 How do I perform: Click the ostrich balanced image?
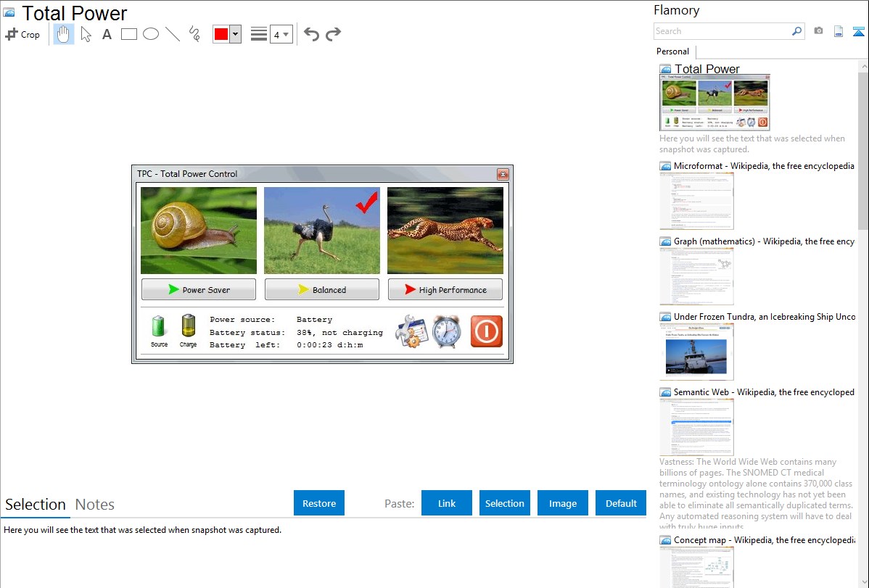pos(322,231)
